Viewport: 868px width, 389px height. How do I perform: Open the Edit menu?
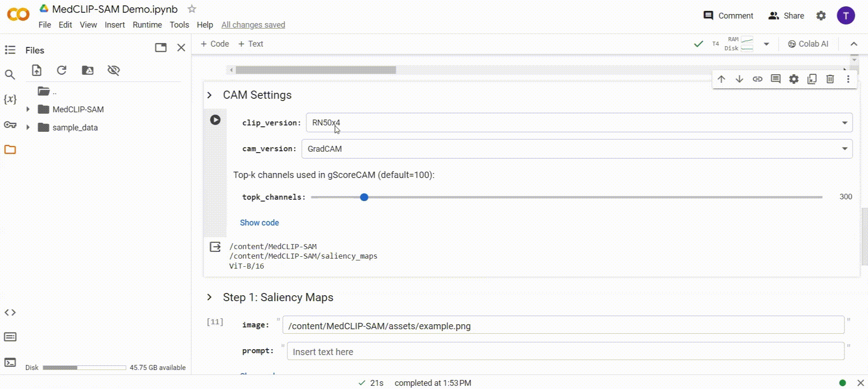[x=65, y=25]
